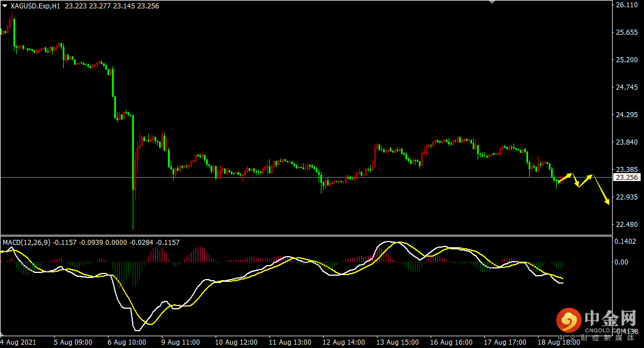Viewport: 644px width, 348px height.
Task: Click the triangle arrow before XAGUSD.Exp,H1
Action: (5, 6)
